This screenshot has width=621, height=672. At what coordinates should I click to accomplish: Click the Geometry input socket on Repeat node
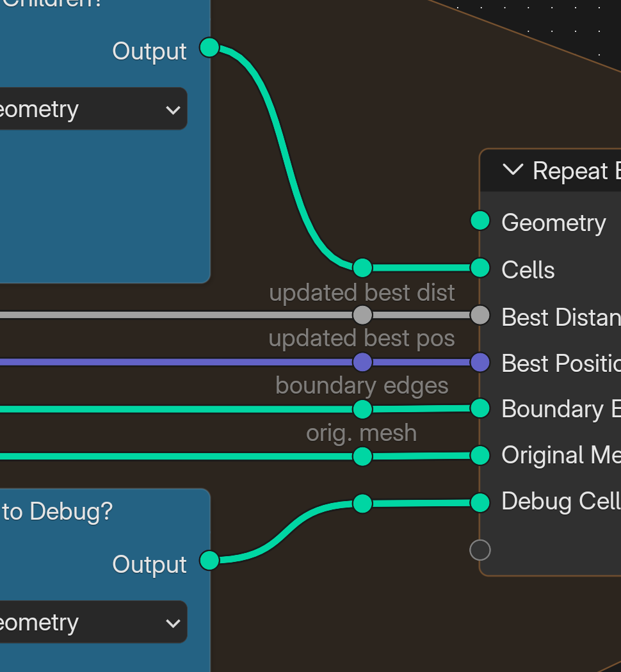click(480, 221)
